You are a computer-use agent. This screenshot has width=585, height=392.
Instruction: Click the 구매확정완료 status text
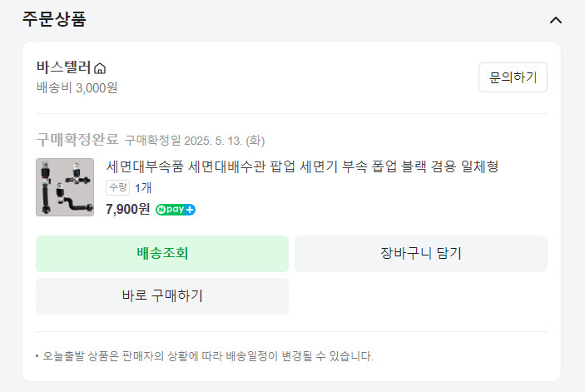77,139
